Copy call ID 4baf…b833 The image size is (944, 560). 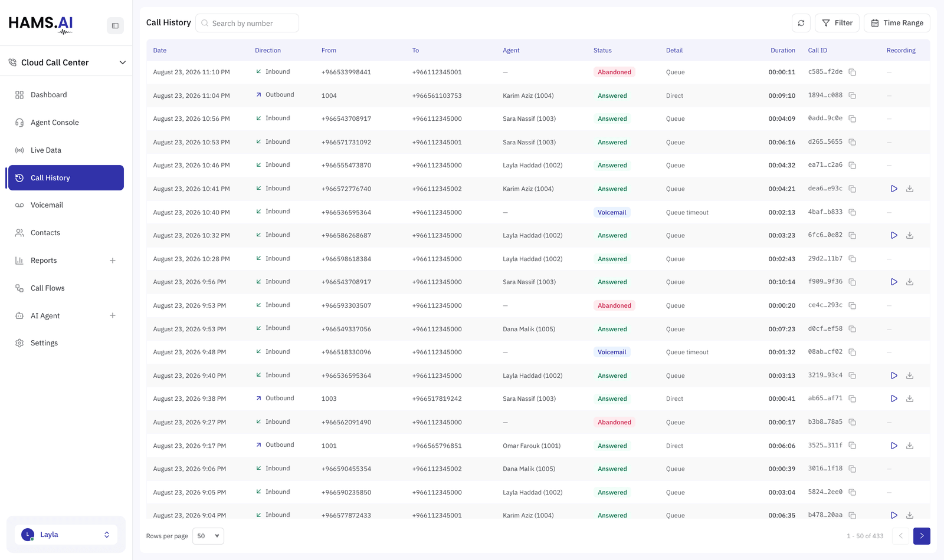pos(853,212)
